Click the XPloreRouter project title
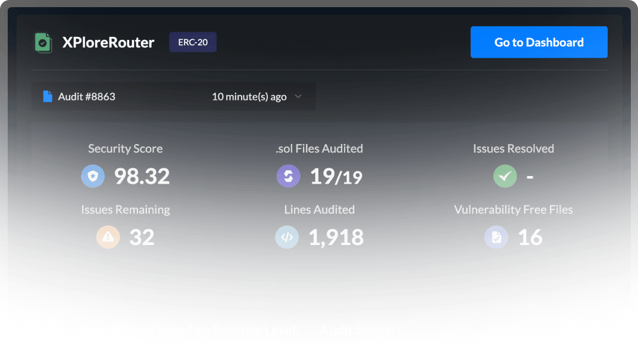638x364 pixels. [108, 43]
